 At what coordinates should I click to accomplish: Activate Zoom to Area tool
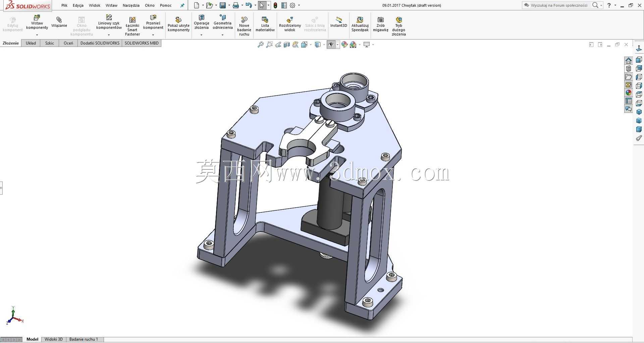click(x=269, y=45)
